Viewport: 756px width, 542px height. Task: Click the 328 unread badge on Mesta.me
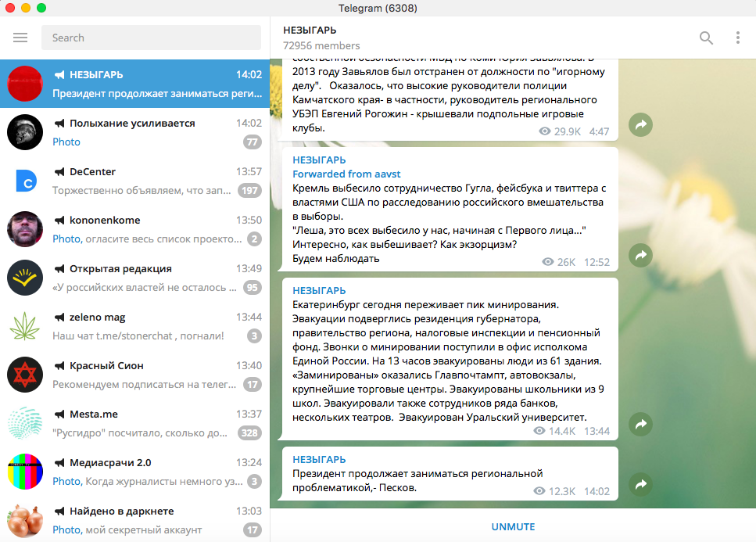(x=249, y=433)
